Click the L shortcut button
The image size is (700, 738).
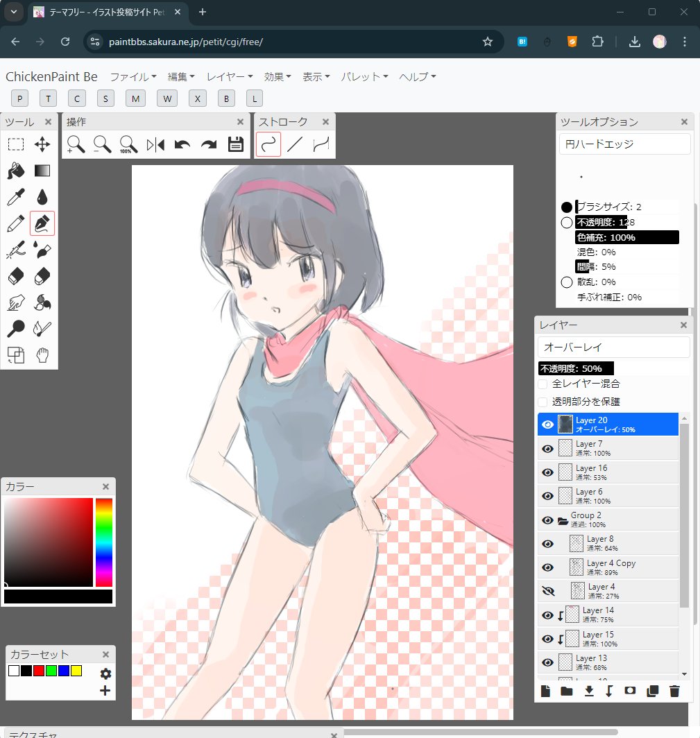point(255,98)
